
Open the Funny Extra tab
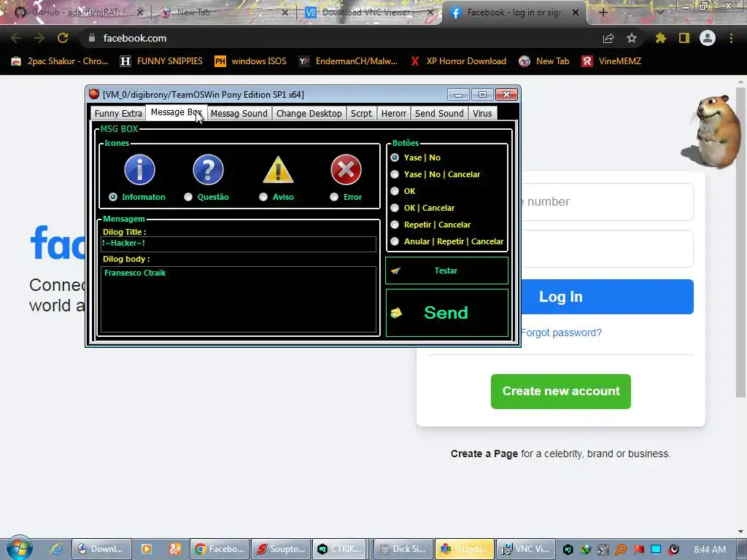coord(118,113)
